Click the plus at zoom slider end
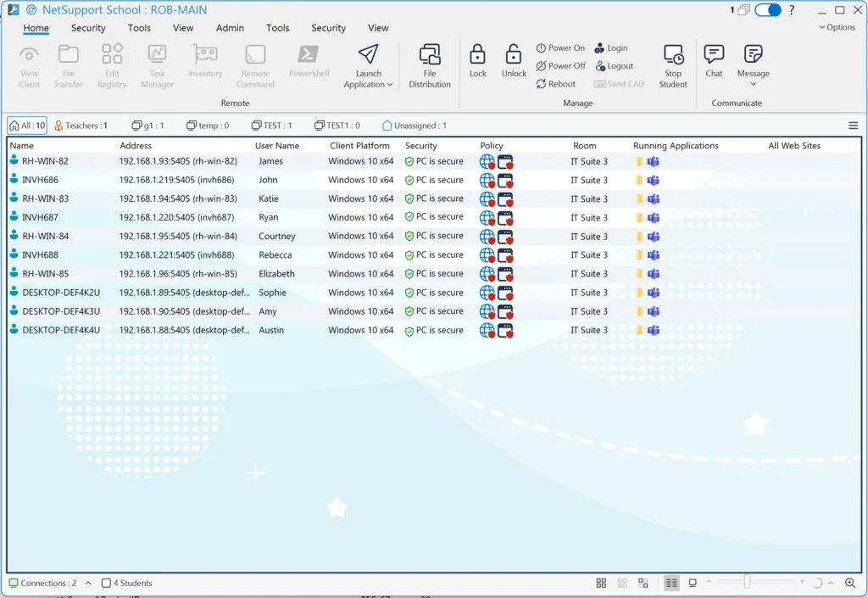Viewport: 868px width, 598px height. 802,581
